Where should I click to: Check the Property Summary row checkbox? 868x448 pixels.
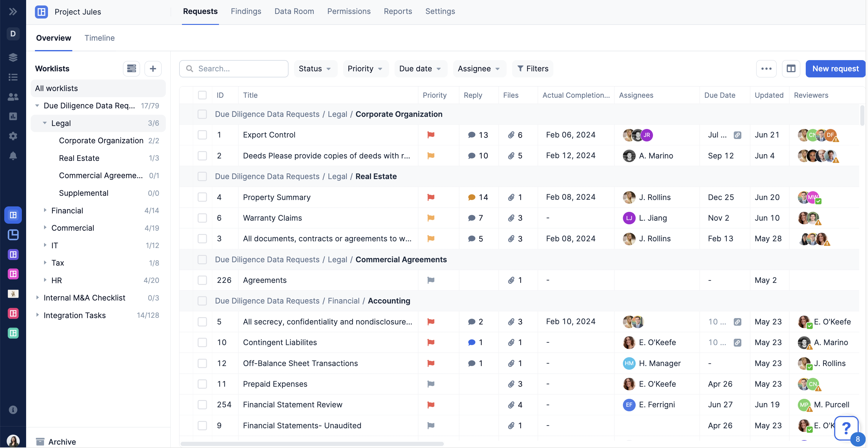pos(202,197)
